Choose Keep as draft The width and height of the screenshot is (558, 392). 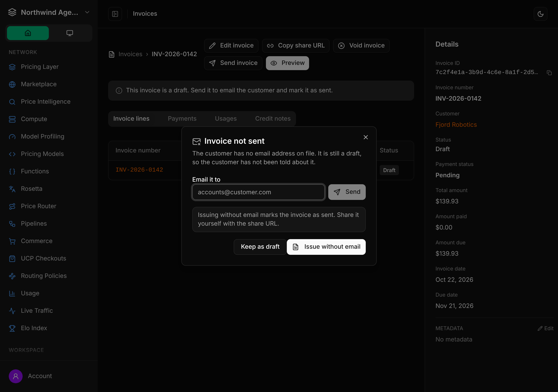tap(260, 247)
